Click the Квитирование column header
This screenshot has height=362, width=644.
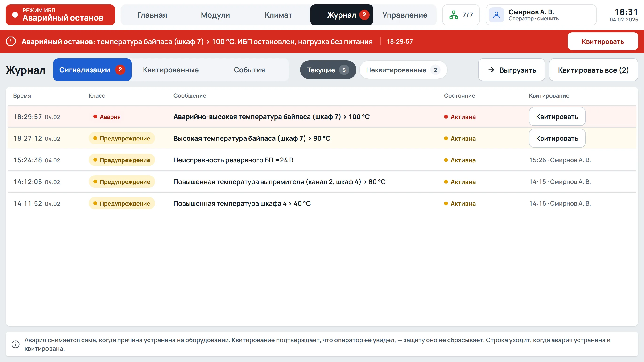click(549, 95)
